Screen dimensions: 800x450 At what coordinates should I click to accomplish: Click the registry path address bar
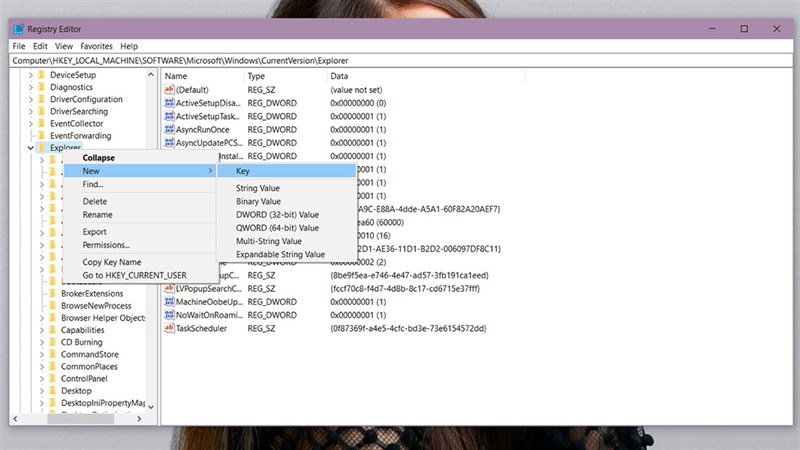point(401,61)
